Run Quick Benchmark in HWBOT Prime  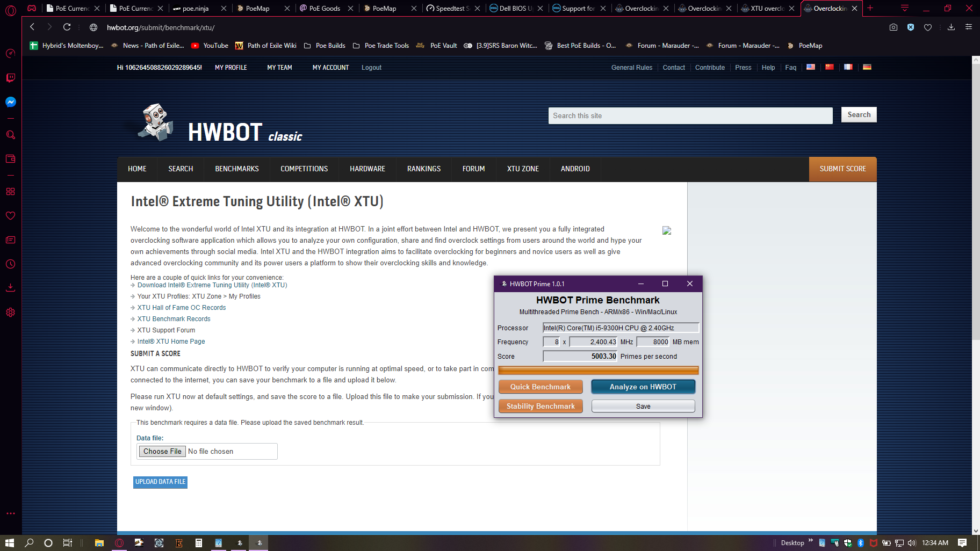pyautogui.click(x=541, y=387)
